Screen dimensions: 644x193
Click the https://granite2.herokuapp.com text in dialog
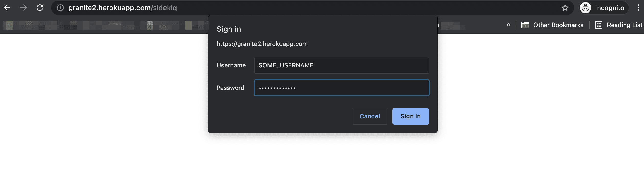262,44
